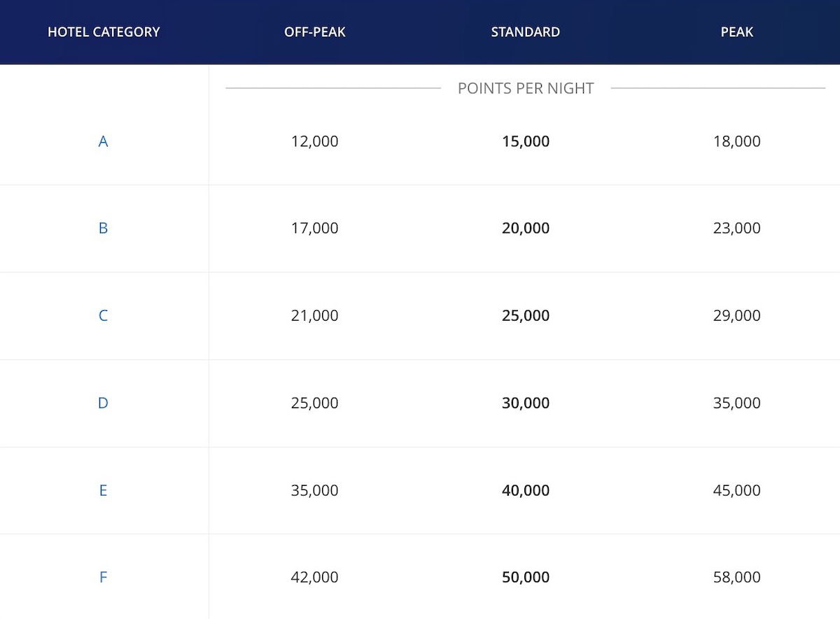840x619 pixels.
Task: Select the 12,000 off-peak cell
Action: pyautogui.click(x=314, y=141)
